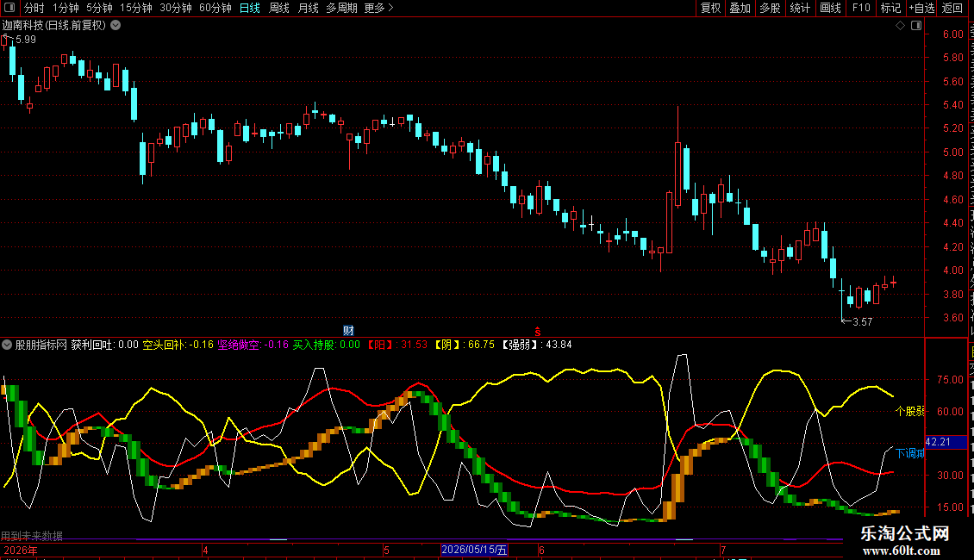Screen dimensions: 974x560
Task: Click the panel layout icon at top-left
Action: (9, 8)
